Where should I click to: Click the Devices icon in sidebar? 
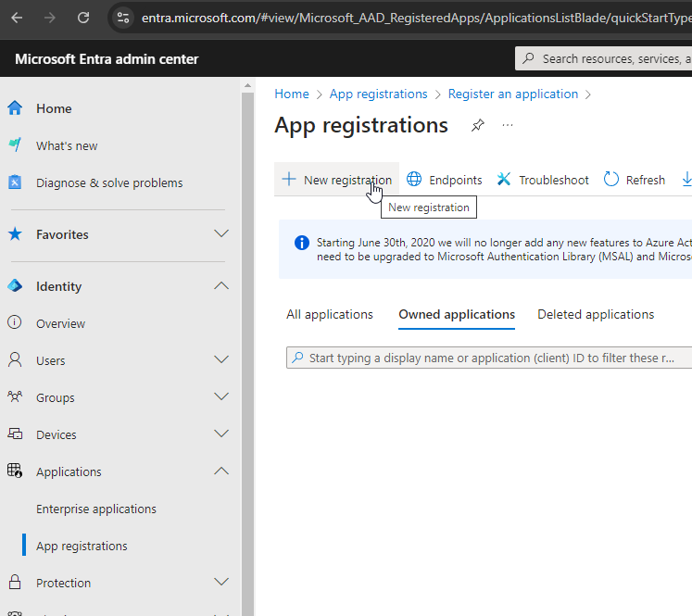15,434
